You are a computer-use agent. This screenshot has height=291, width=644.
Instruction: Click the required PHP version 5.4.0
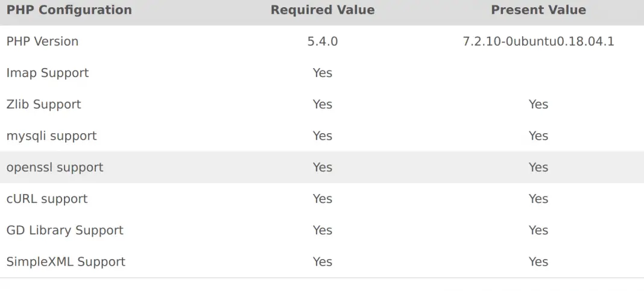tap(322, 42)
